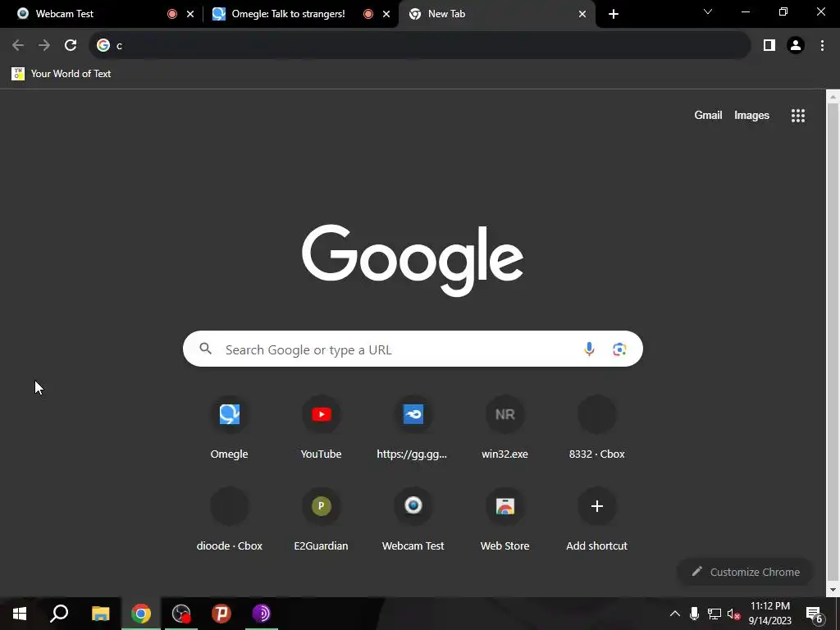Click the system tray microphone icon
The image size is (840, 630).
coord(694,614)
